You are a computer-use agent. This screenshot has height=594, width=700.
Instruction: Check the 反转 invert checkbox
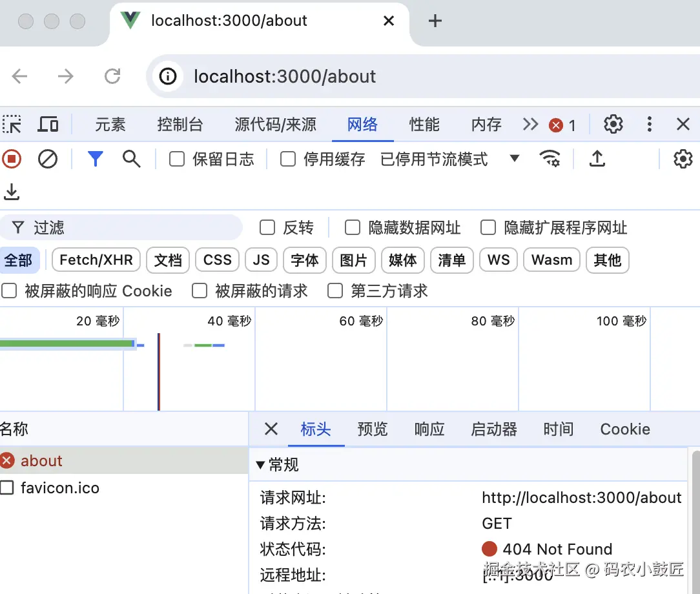click(267, 228)
